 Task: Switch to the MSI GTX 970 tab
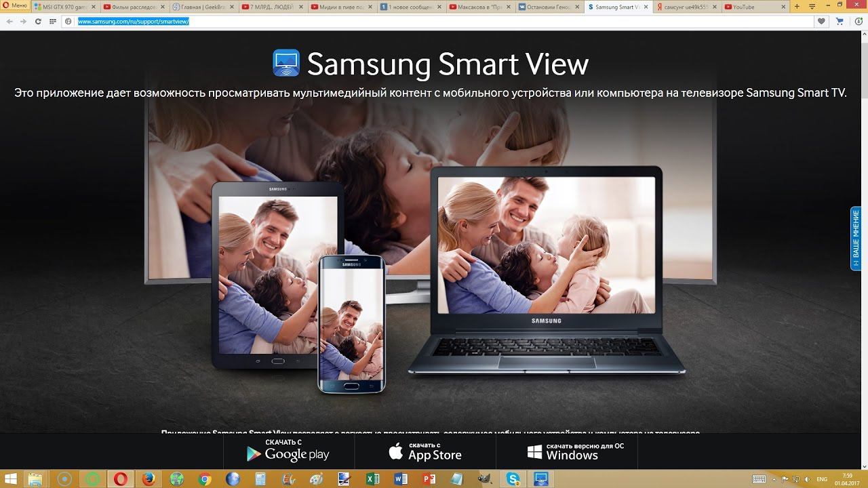(x=66, y=7)
